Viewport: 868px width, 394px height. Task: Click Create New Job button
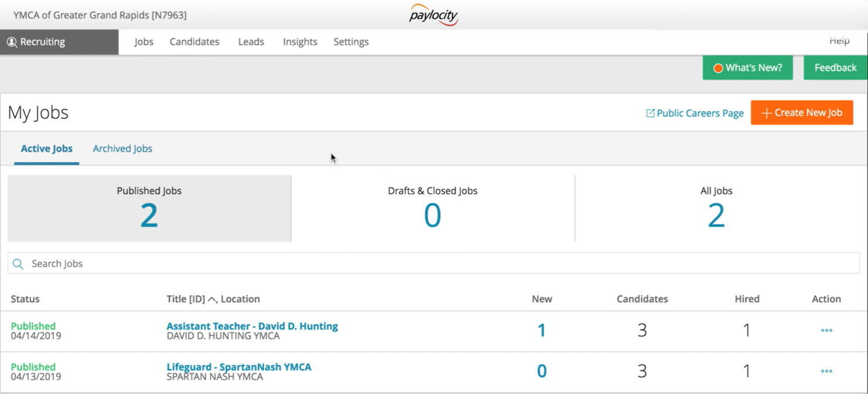click(802, 113)
